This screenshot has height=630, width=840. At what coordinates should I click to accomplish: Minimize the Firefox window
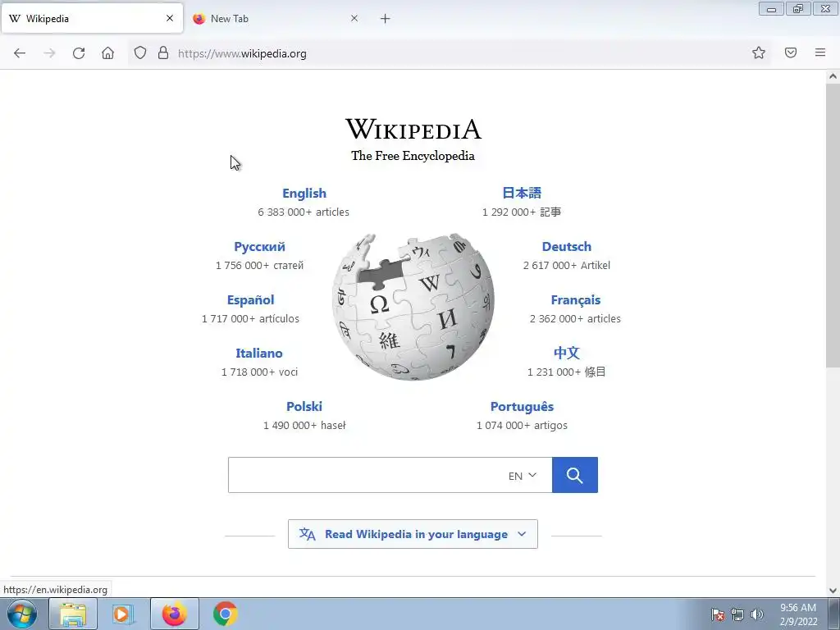pos(771,8)
